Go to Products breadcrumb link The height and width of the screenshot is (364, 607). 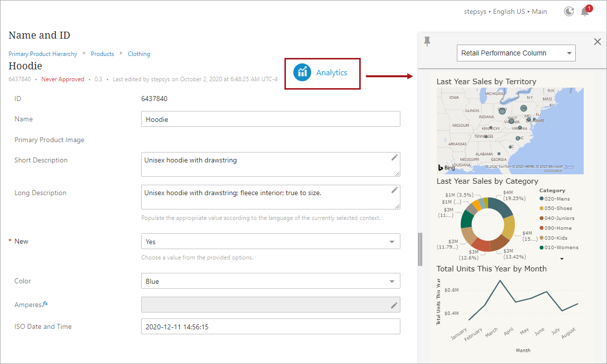102,54
